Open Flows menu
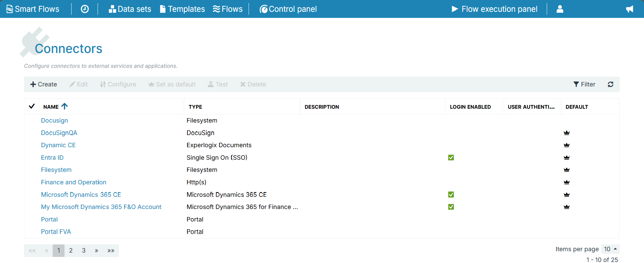This screenshot has width=644, height=263. tap(228, 9)
